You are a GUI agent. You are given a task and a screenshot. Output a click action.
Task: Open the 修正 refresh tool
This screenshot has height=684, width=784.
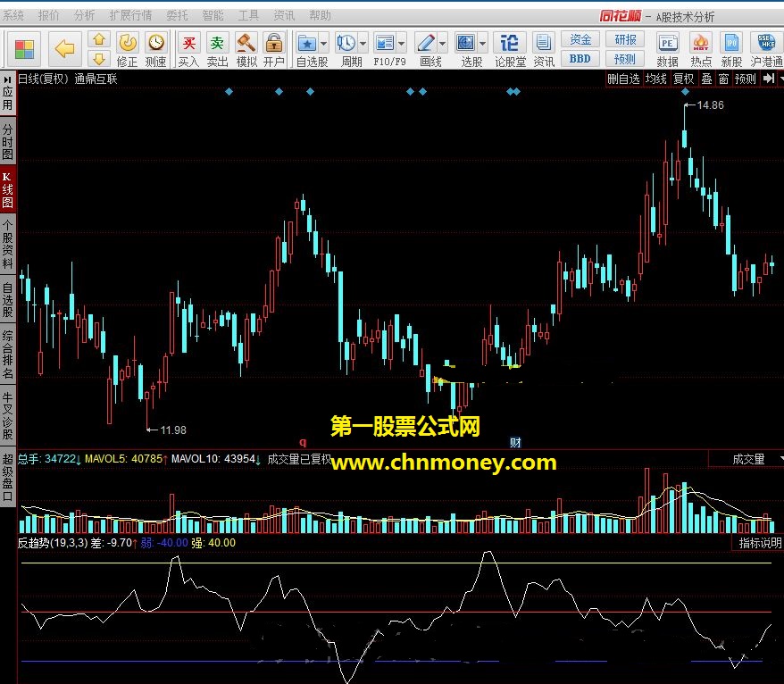click(127, 49)
